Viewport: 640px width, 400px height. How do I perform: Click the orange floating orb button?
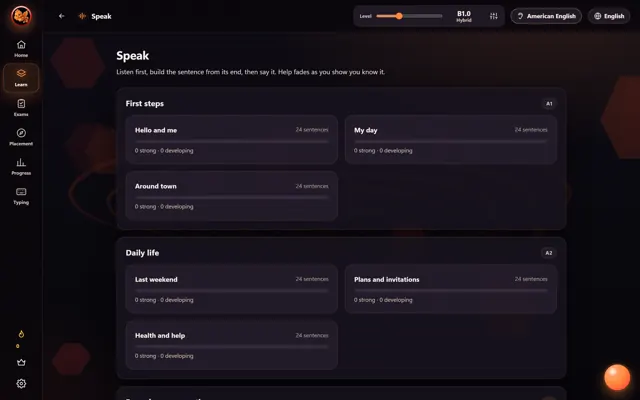[617, 377]
